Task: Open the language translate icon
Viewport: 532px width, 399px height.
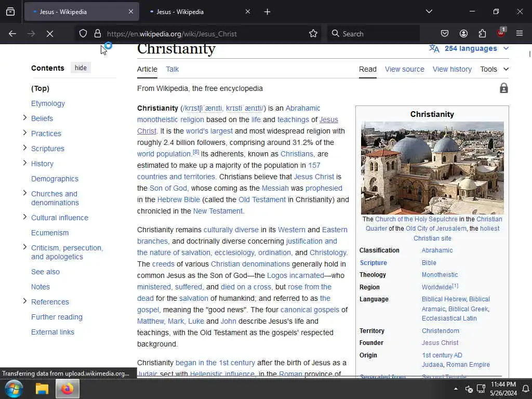Action: (x=434, y=48)
